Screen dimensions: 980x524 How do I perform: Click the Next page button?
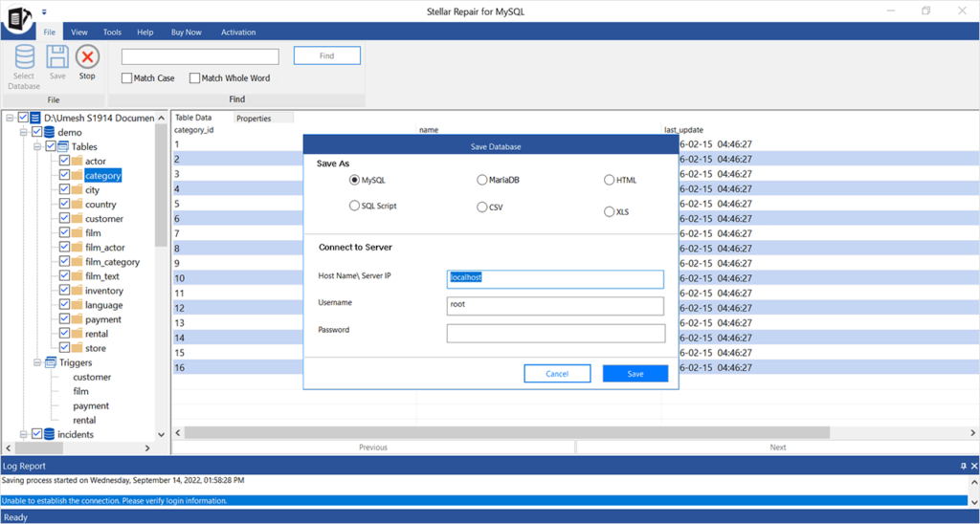tap(778, 448)
